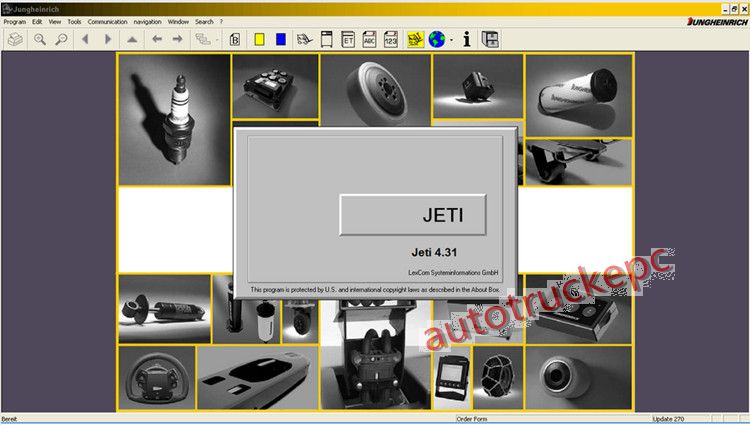The height and width of the screenshot is (425, 750).
Task: Open the Window menu
Action: point(178,22)
